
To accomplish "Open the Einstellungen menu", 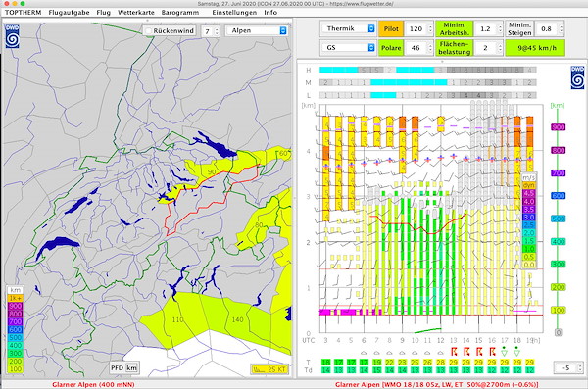I will point(234,13).
